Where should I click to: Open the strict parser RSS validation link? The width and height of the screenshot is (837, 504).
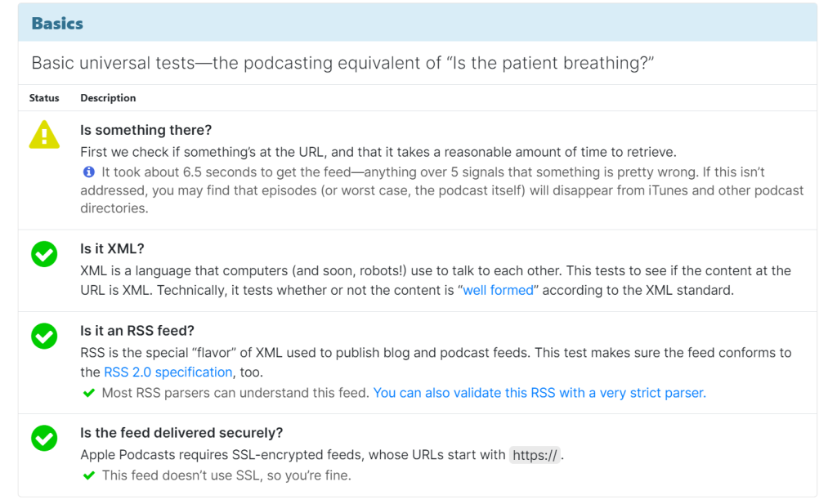coord(539,393)
